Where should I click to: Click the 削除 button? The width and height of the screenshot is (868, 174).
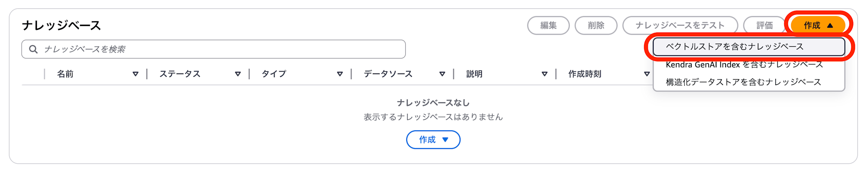pyautogui.click(x=596, y=26)
